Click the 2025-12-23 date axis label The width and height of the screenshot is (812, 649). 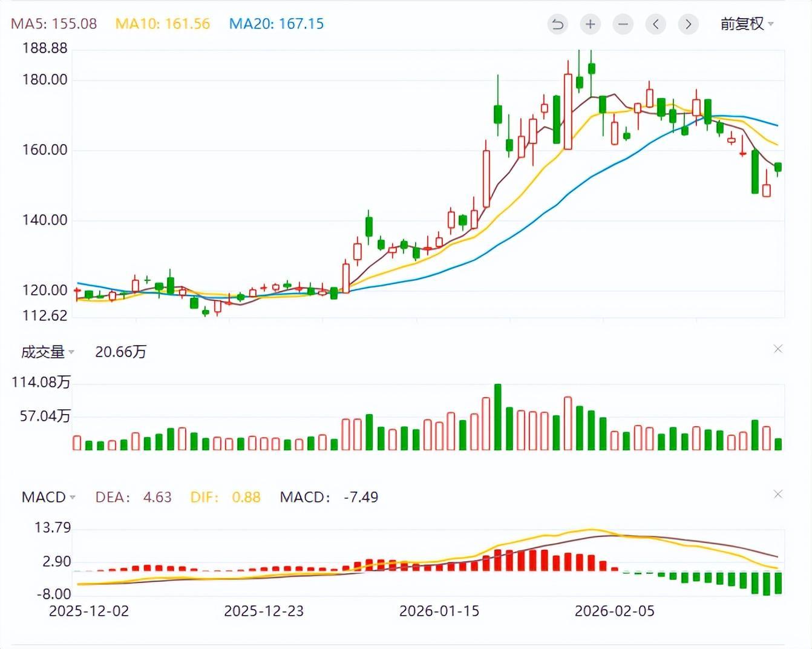pyautogui.click(x=264, y=611)
